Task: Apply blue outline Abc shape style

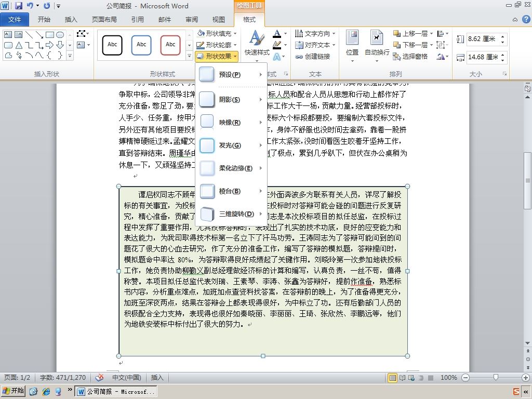Action: coord(141,45)
